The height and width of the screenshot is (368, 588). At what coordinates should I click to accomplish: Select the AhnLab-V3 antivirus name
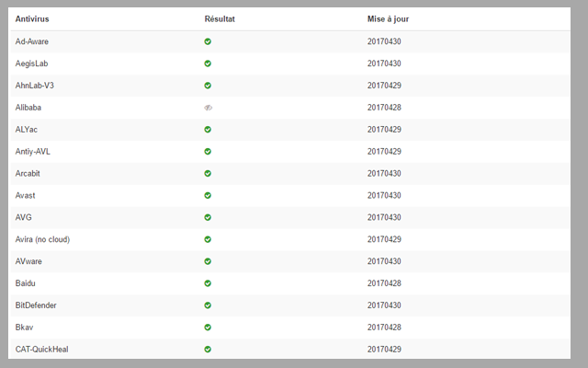pos(35,86)
